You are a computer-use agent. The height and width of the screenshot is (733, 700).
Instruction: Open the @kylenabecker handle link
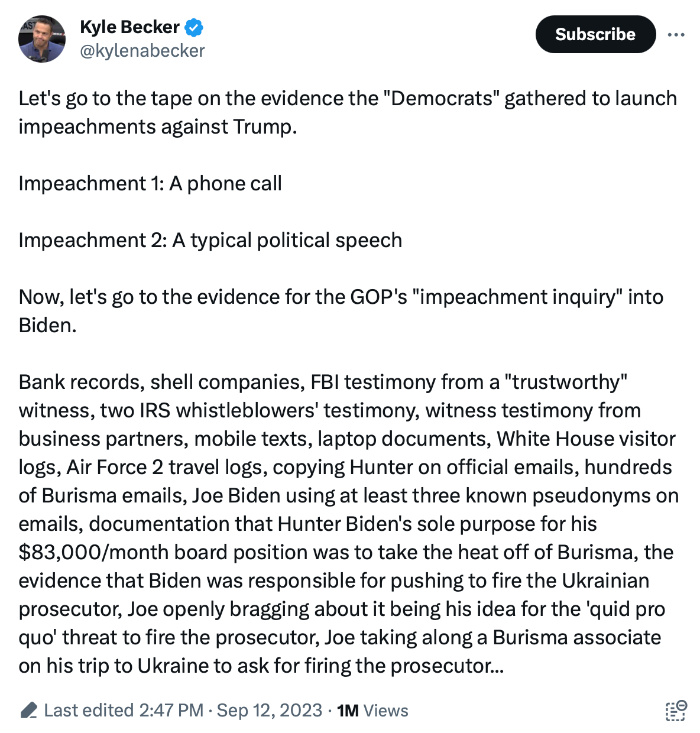click(142, 51)
